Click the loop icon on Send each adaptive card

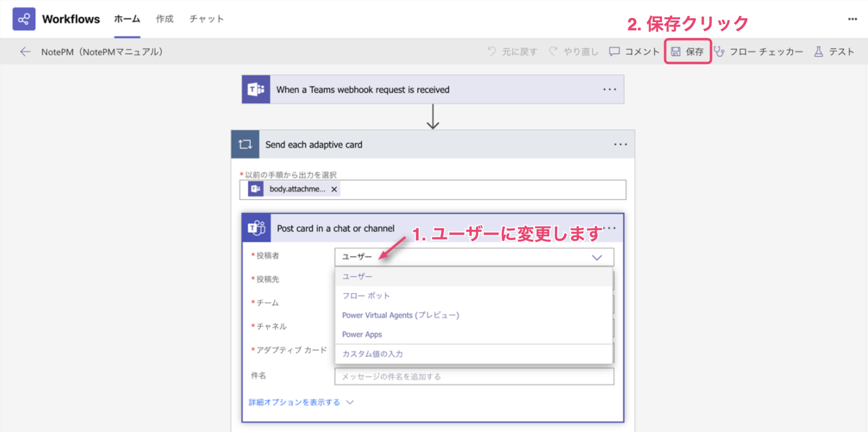[x=245, y=144]
